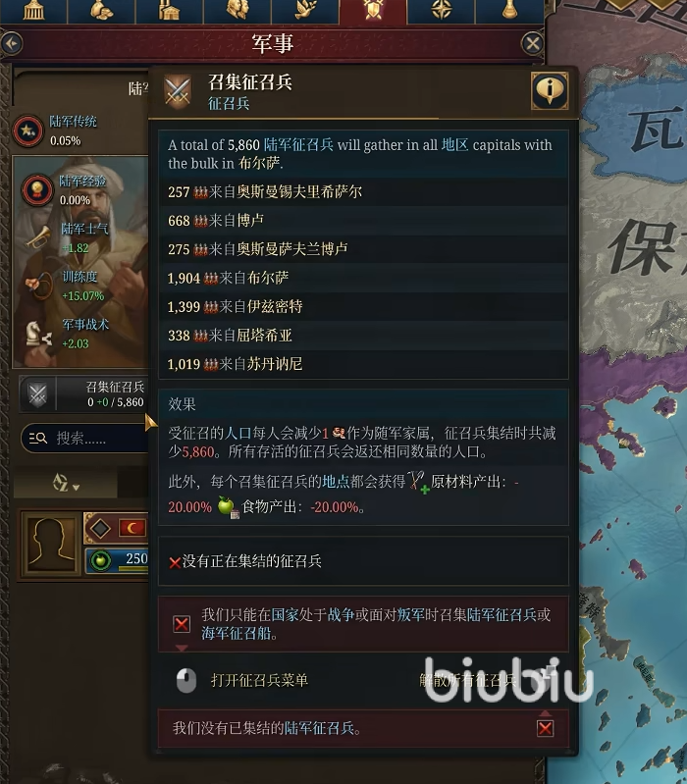
Task: Click the info icon in 召集征召兵 tooltip
Action: (x=550, y=90)
